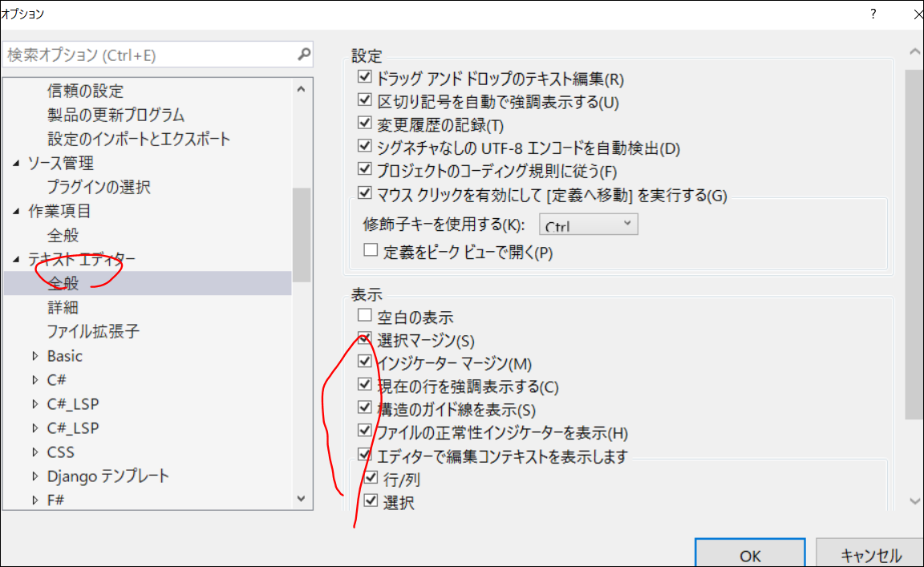Select 設定のインポートとエクスポート item
Screen dimensions: 924x567
coord(139,139)
